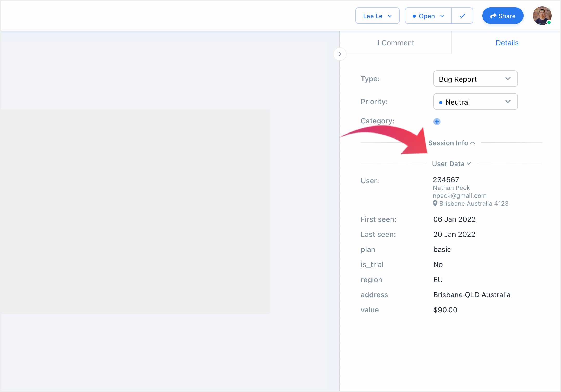Click the npeck@gmail.com email text
The height and width of the screenshot is (392, 561).
[x=459, y=196]
